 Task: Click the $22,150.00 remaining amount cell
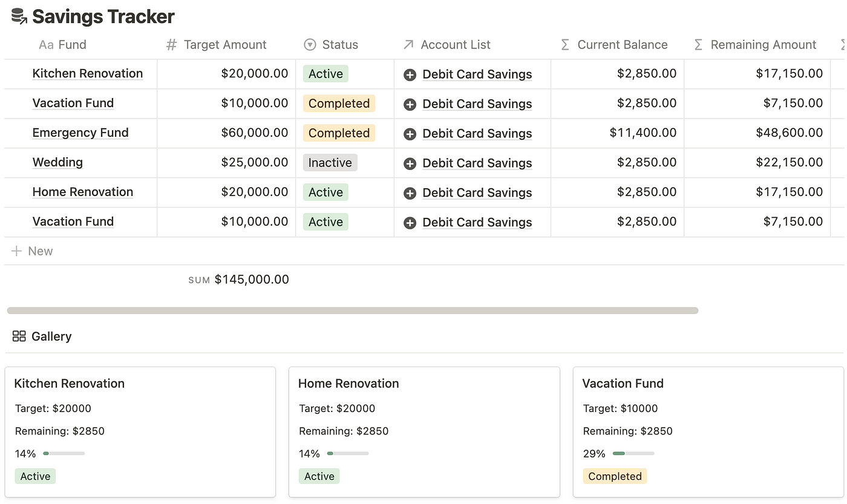(757, 163)
